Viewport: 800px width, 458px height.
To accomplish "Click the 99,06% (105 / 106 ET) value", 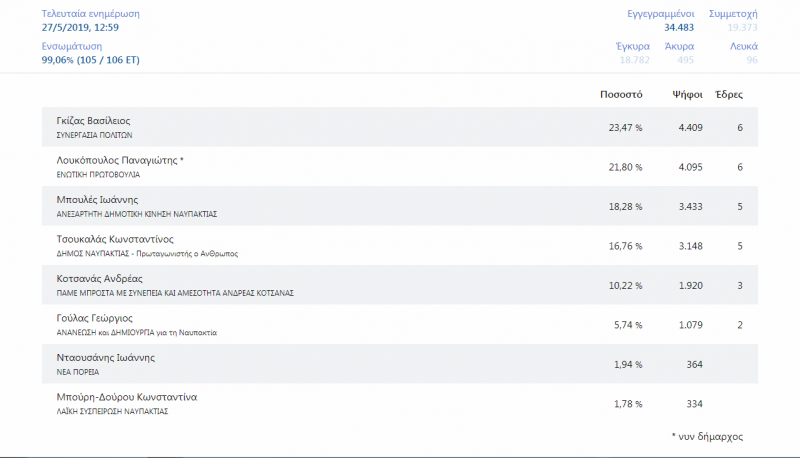I will (x=90, y=60).
